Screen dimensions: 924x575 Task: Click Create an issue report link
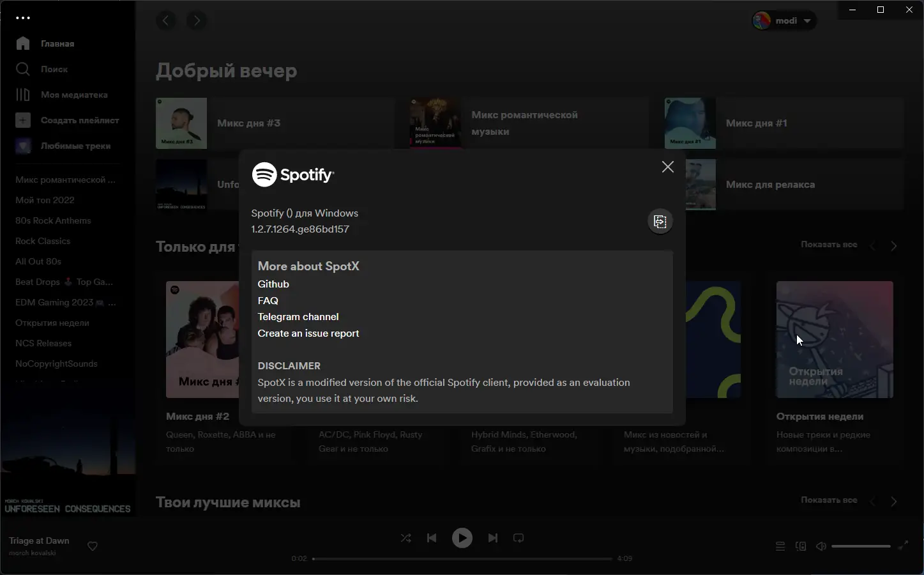pyautogui.click(x=308, y=333)
